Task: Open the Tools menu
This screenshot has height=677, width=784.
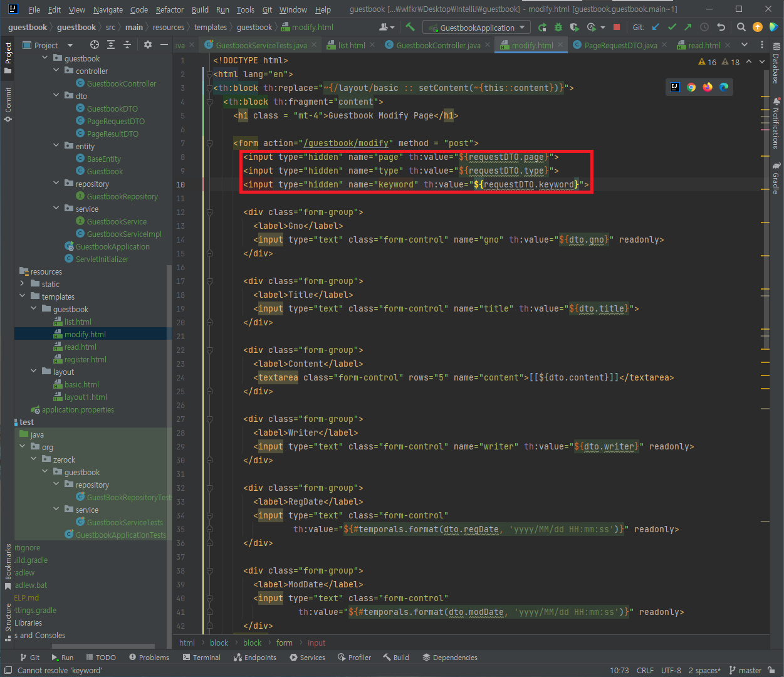Action: point(246,9)
